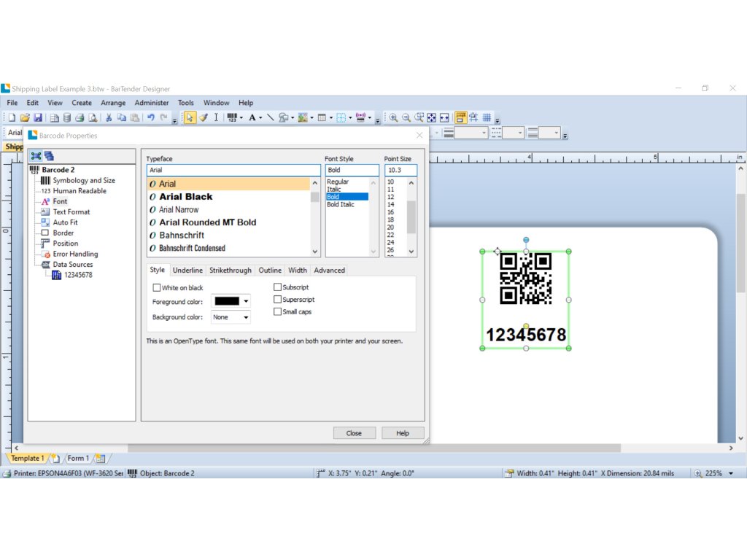Click the Point Size input field
This screenshot has width=747, height=560.
400,170
